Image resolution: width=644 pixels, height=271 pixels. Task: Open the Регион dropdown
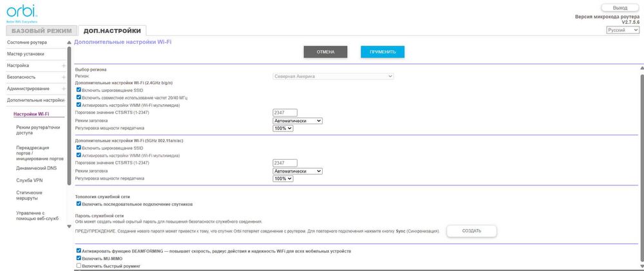tap(333, 77)
